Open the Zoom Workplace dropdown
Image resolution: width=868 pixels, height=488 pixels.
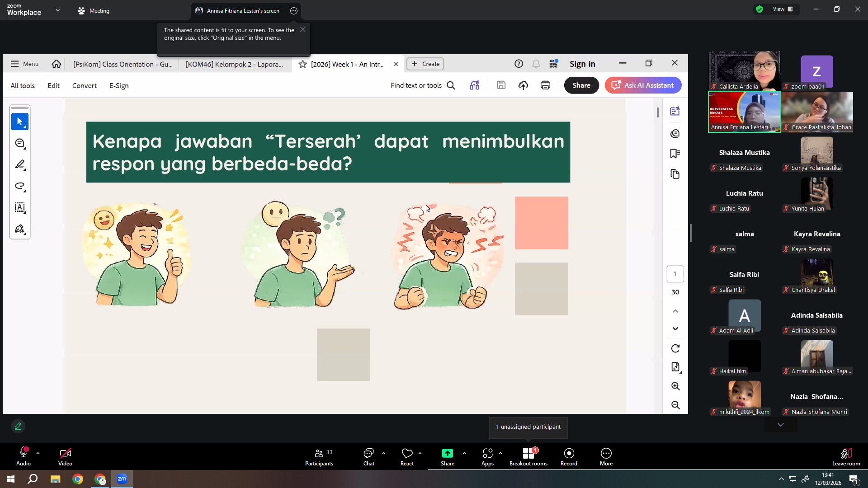(x=58, y=10)
